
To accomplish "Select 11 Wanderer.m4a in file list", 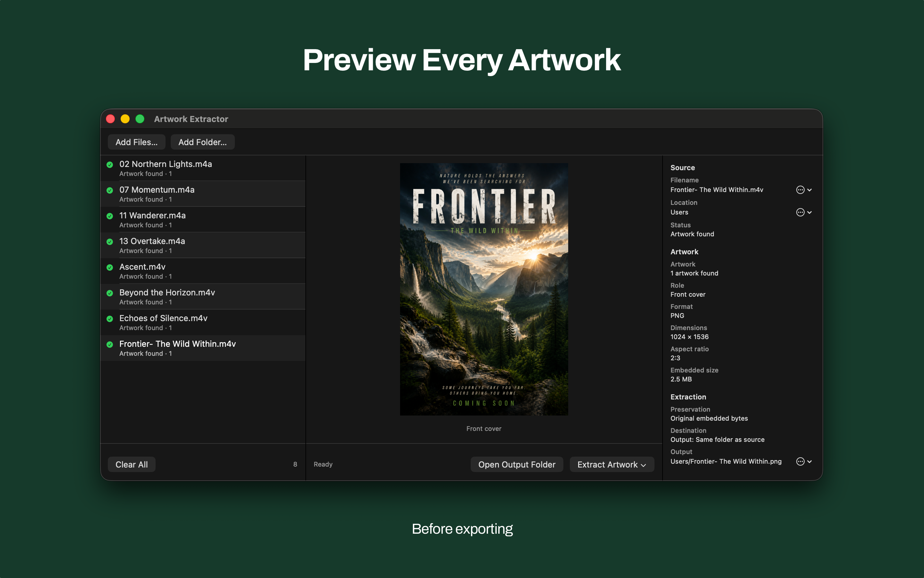I will click(x=203, y=219).
